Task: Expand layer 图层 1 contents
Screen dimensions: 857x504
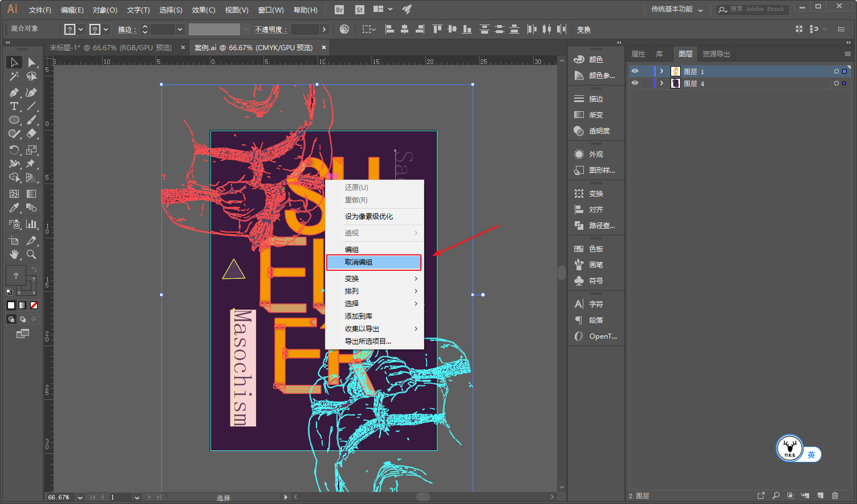Action: (661, 71)
